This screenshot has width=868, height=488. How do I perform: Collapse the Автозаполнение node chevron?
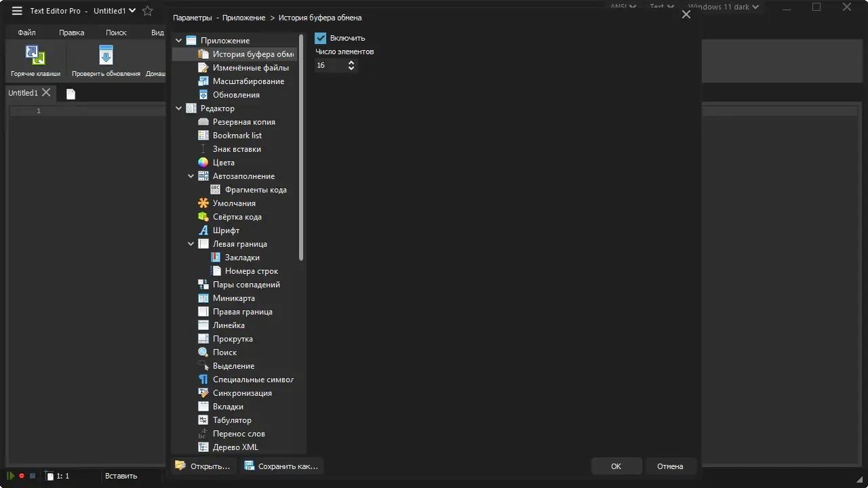(191, 176)
